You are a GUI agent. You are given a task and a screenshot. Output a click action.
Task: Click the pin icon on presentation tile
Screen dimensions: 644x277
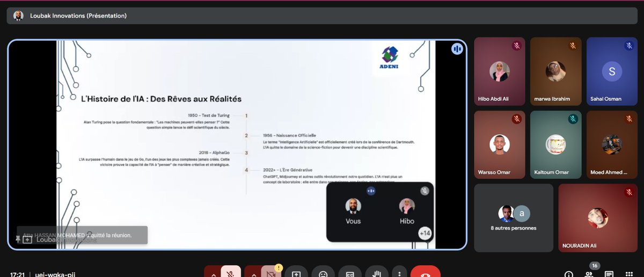click(x=18, y=239)
